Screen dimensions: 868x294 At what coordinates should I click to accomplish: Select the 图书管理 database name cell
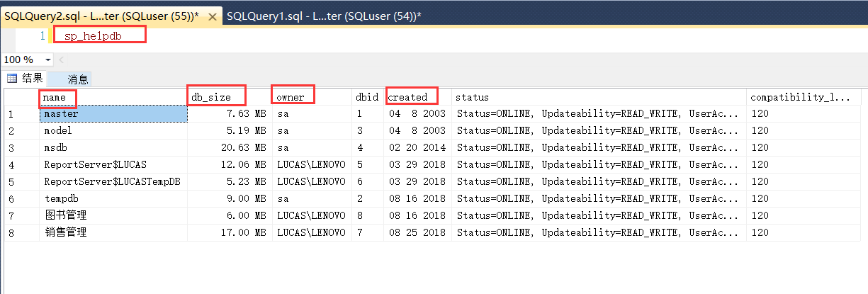pos(113,215)
